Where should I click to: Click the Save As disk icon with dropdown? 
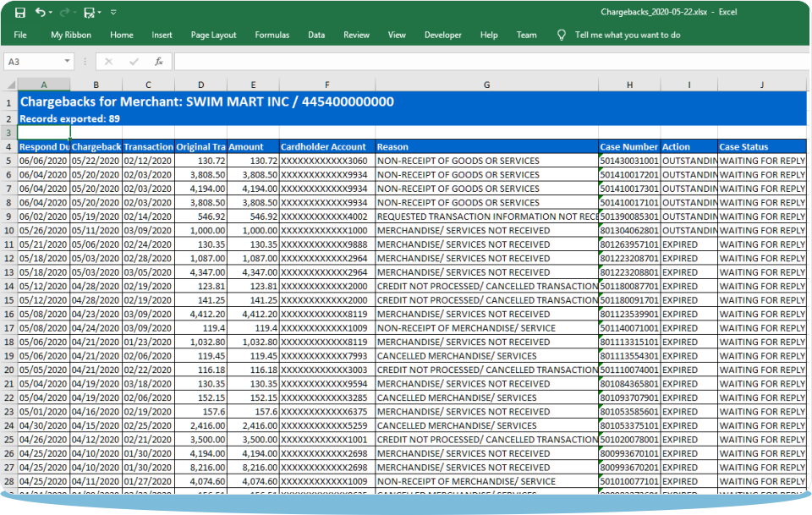90,13
